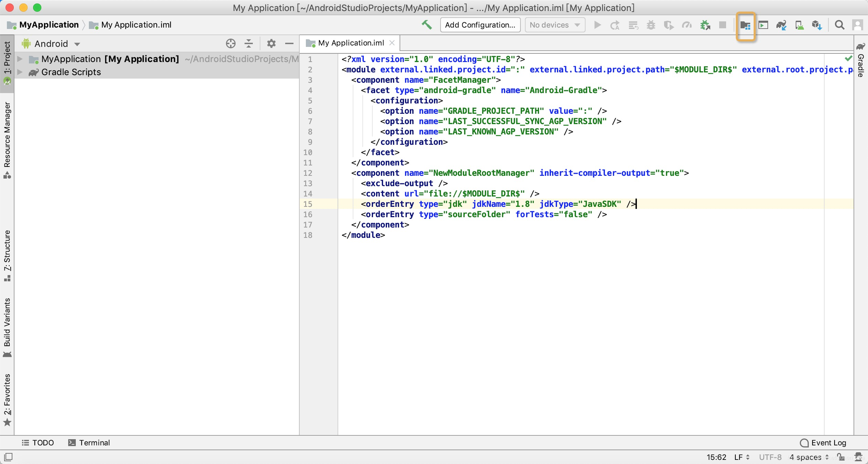The width and height of the screenshot is (868, 464).
Task: Select MyApplication [My Application] tree row
Action: point(157,59)
